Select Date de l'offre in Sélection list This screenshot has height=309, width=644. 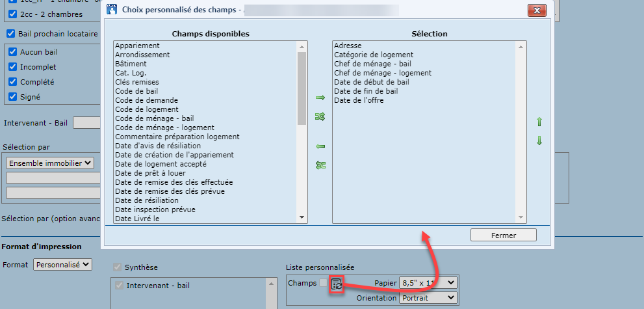click(x=357, y=100)
